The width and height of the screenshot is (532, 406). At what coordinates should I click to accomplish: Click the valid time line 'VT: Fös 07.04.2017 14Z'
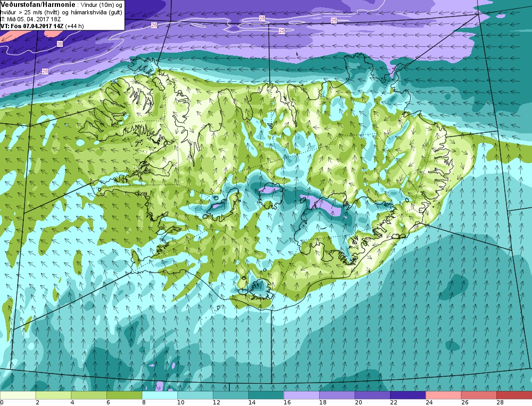(x=32, y=26)
